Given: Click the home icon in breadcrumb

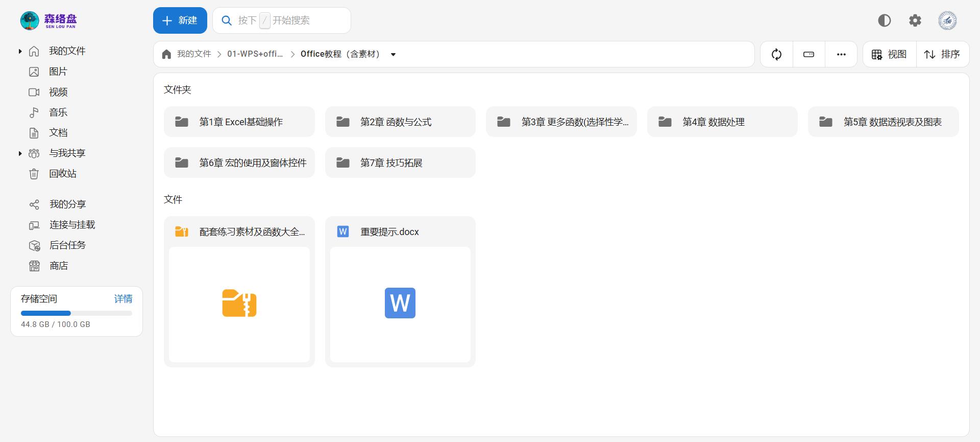Looking at the screenshot, I should (166, 54).
